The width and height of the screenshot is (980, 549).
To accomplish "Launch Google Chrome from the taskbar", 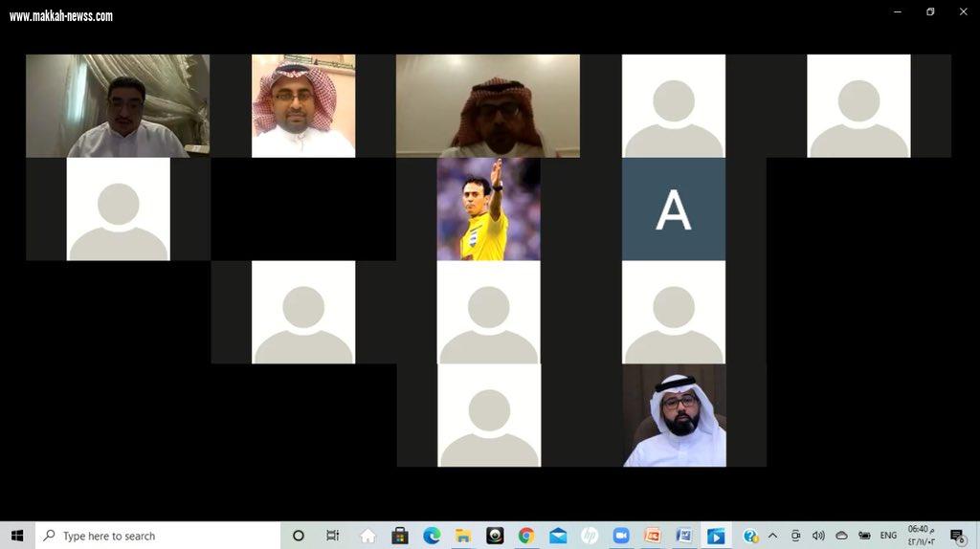I will (525, 536).
